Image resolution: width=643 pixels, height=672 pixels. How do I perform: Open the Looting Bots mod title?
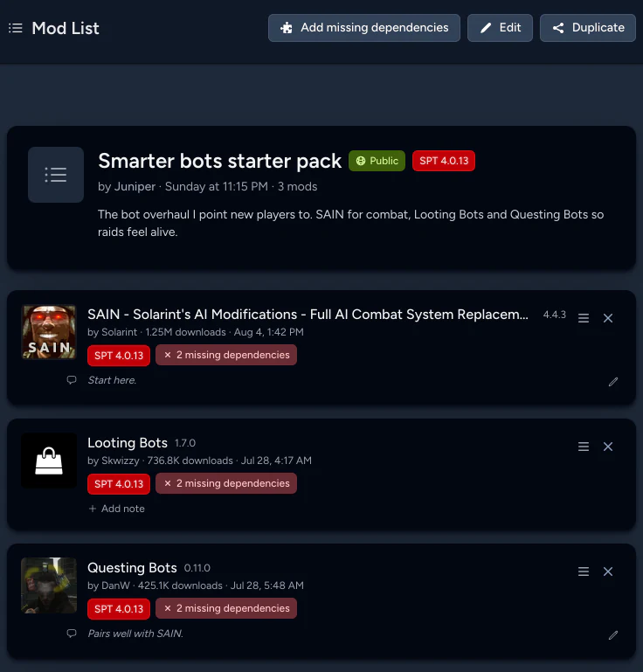click(x=128, y=443)
